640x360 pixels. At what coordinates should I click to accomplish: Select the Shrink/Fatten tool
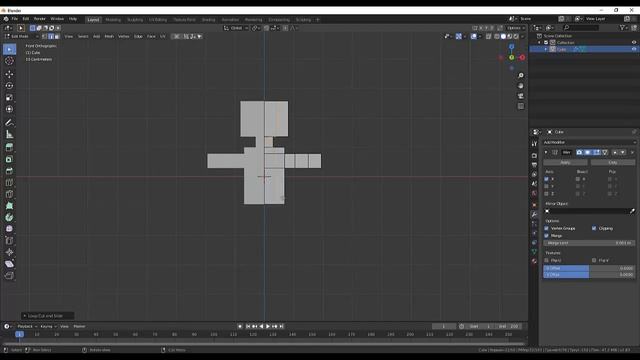pyautogui.click(x=9, y=252)
